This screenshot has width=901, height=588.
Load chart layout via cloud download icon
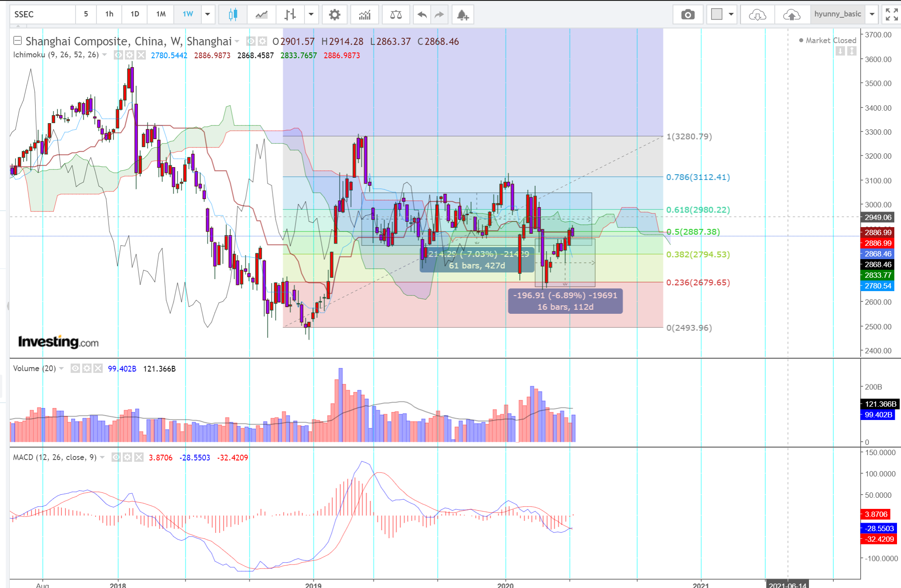coord(757,15)
